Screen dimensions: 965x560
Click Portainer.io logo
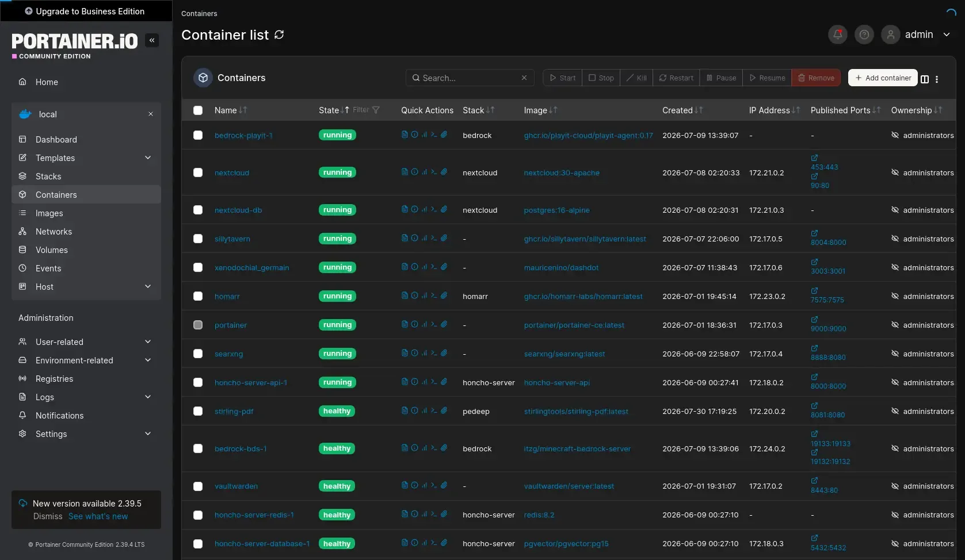coord(75,45)
